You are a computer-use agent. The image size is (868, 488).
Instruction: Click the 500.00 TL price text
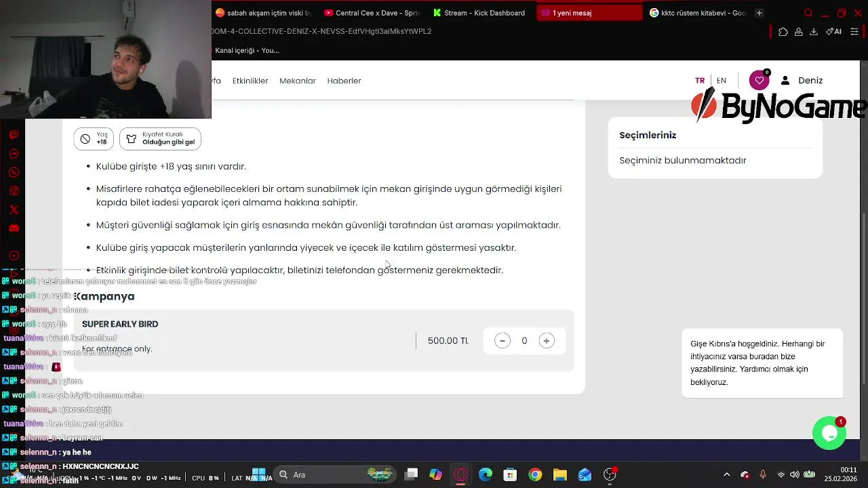click(448, 341)
